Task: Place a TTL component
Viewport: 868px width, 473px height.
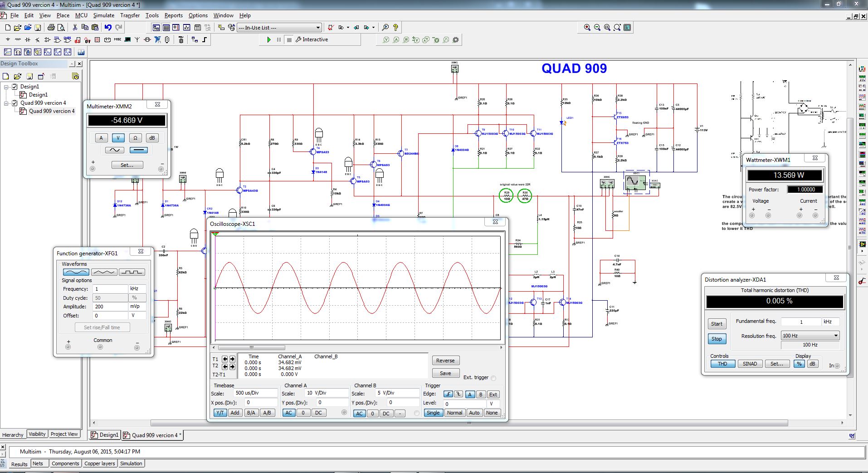Action: [x=57, y=40]
